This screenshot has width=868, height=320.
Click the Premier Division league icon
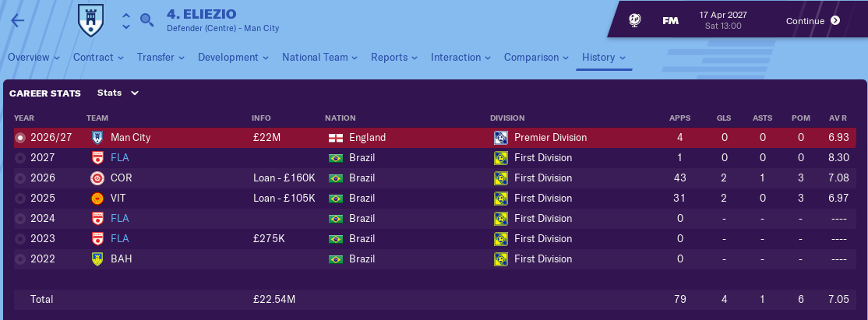tap(501, 138)
